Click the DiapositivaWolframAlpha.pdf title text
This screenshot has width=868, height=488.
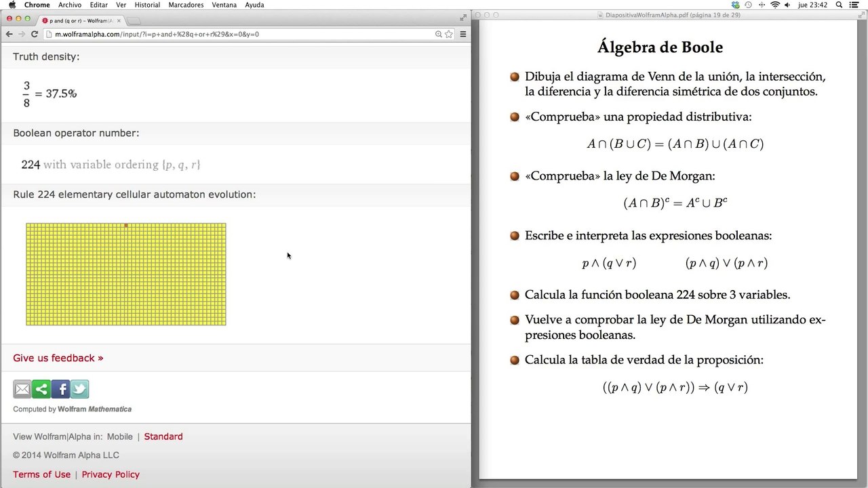tap(673, 15)
